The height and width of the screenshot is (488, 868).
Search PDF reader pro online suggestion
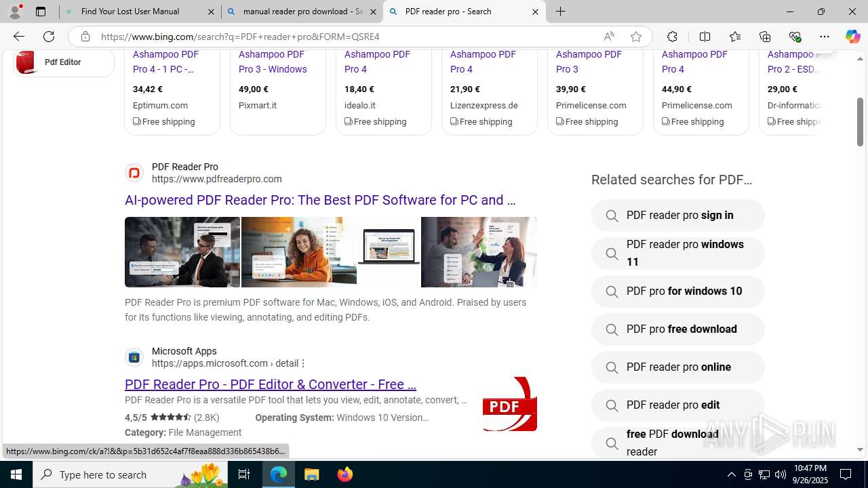click(x=678, y=367)
